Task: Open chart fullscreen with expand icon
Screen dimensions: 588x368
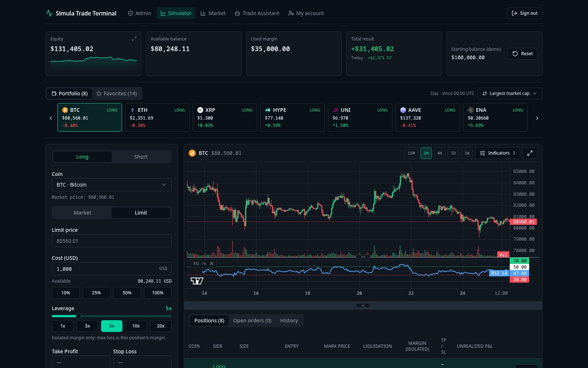Action: click(530, 153)
